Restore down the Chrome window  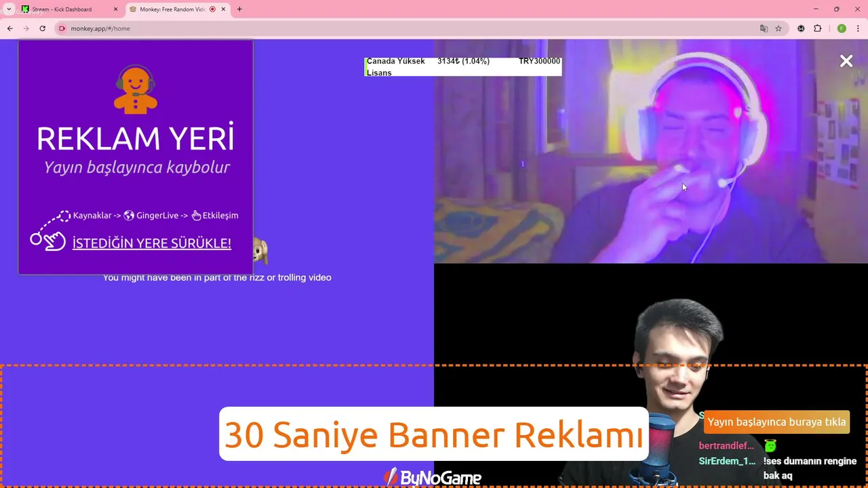[x=836, y=9]
